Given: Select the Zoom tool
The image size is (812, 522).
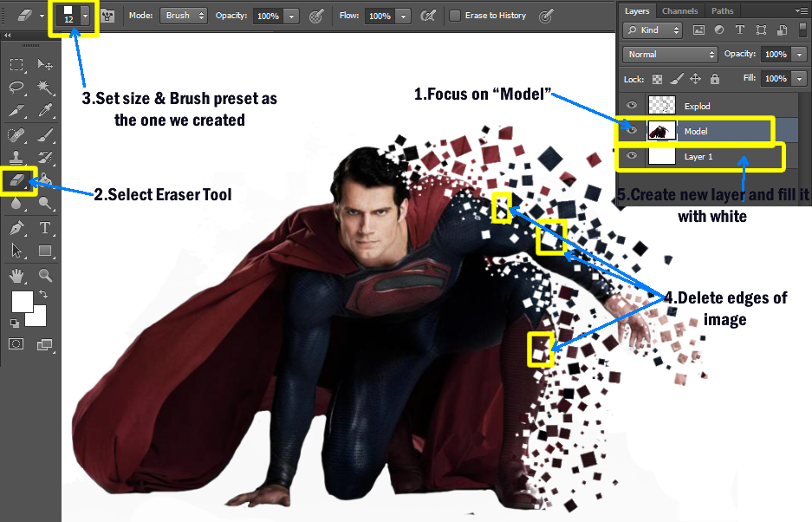Looking at the screenshot, I should (45, 275).
